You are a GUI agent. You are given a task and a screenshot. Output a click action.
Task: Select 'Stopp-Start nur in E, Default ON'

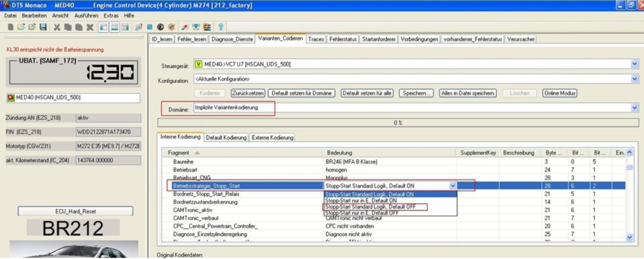(361, 201)
